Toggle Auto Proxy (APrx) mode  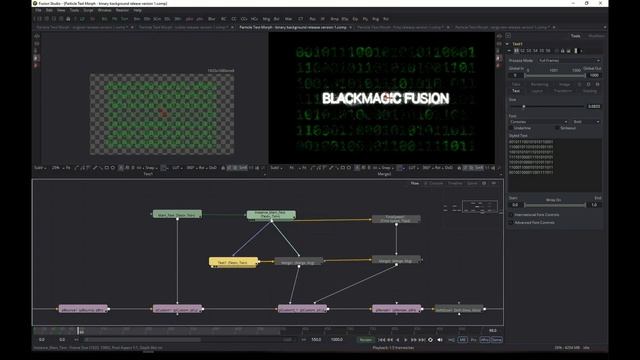pos(484,340)
